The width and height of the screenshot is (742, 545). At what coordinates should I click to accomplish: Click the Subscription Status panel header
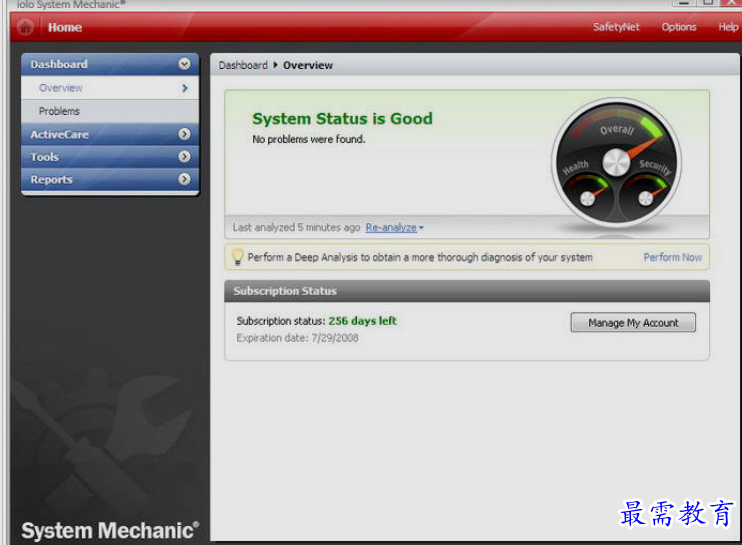coord(467,291)
